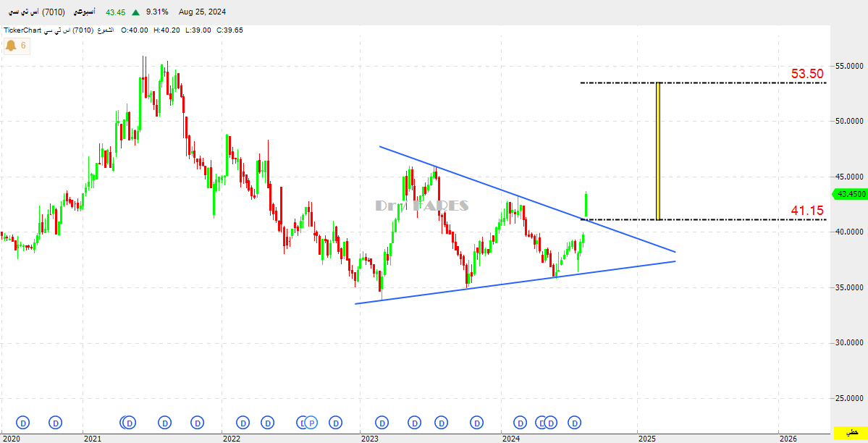Click the C:39.65 close value
The height and width of the screenshot is (443, 868).
point(229,30)
